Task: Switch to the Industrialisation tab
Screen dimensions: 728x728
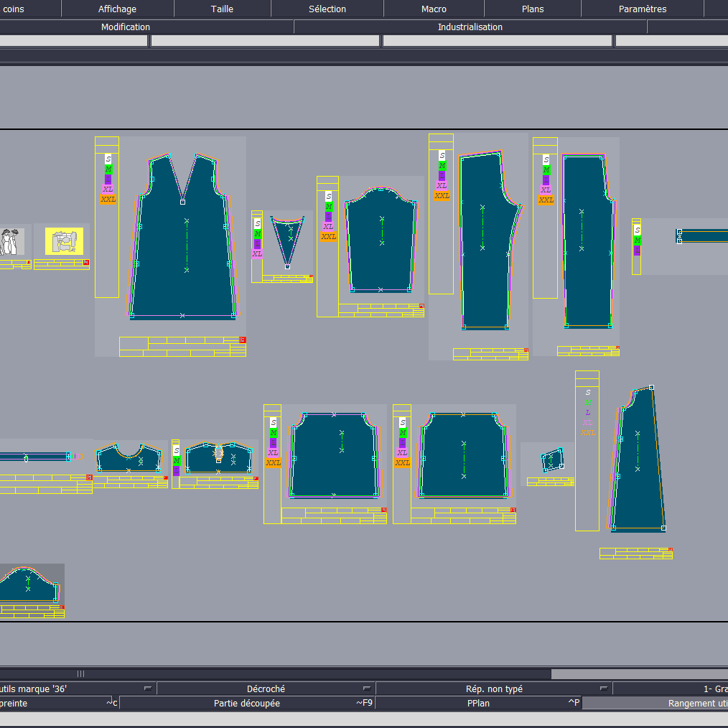Action: pos(470,27)
